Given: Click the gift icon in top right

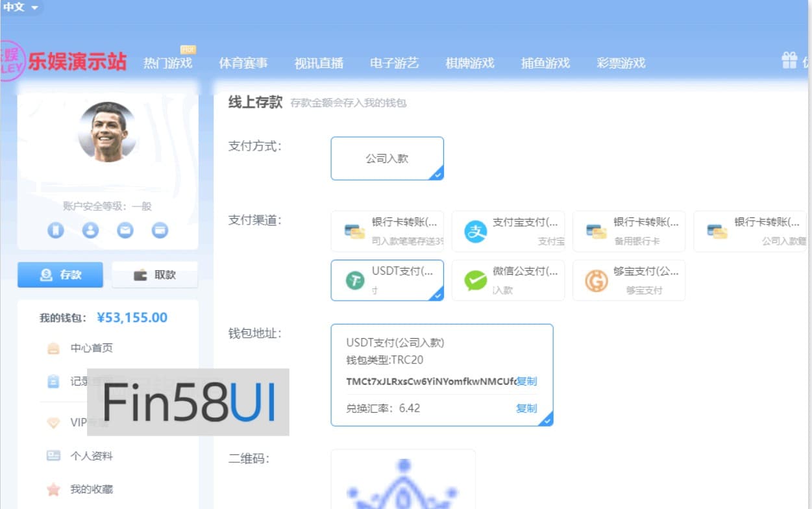Looking at the screenshot, I should (x=789, y=62).
